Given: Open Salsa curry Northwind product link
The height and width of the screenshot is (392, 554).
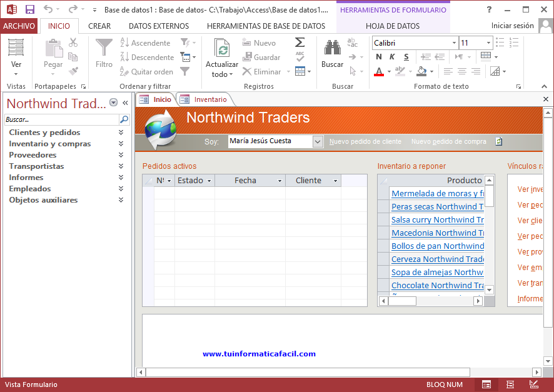Looking at the screenshot, I should tap(438, 219).
